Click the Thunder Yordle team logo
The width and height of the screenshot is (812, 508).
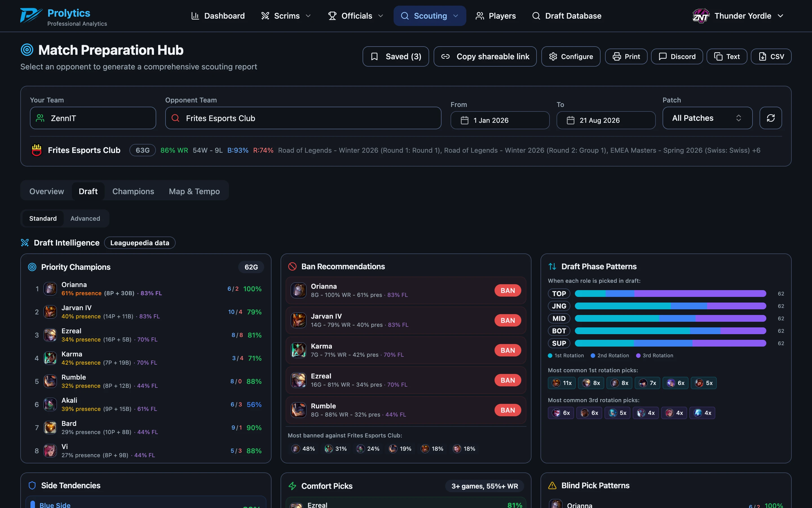(701, 16)
